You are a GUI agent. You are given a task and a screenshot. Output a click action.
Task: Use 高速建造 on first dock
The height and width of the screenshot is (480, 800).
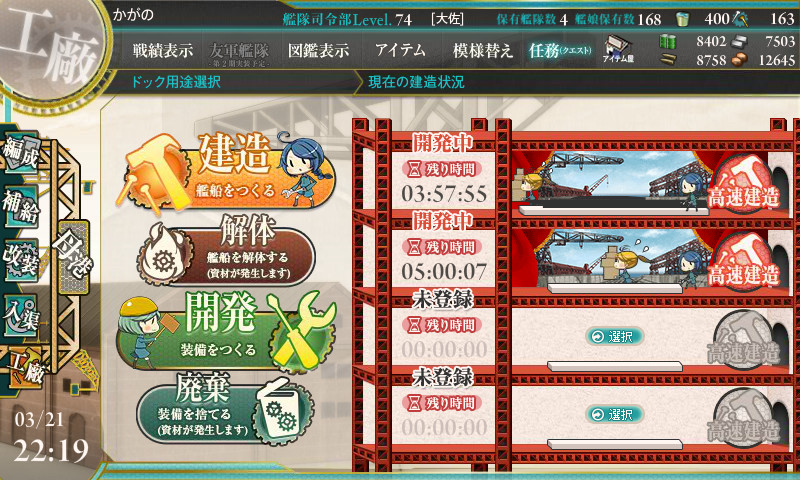(744, 184)
